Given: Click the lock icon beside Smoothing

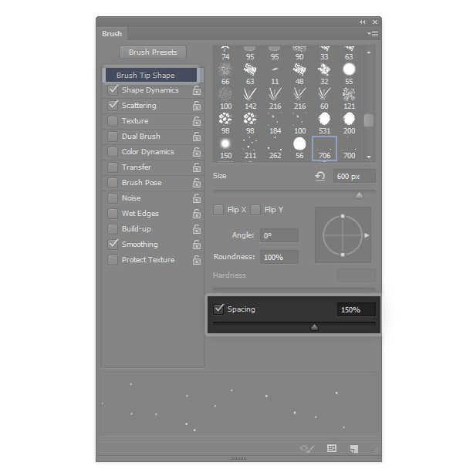Looking at the screenshot, I should pos(197,245).
